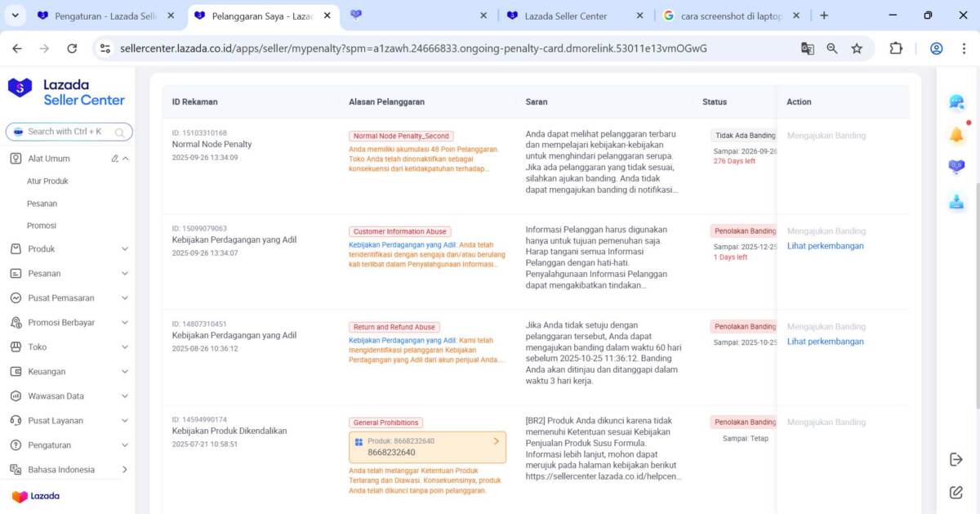This screenshot has height=514, width=980.
Task: Click the Lazada Seller Center logo
Action: pos(67,92)
